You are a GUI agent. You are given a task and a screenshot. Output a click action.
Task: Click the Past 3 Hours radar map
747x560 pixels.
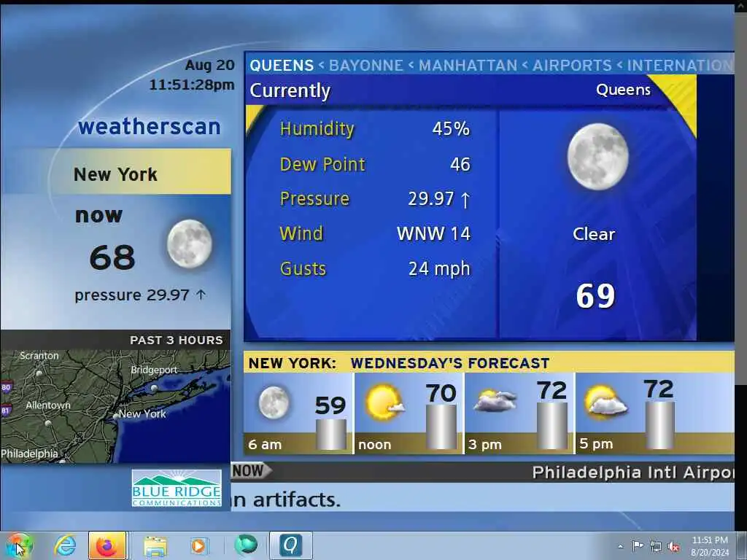coord(115,406)
